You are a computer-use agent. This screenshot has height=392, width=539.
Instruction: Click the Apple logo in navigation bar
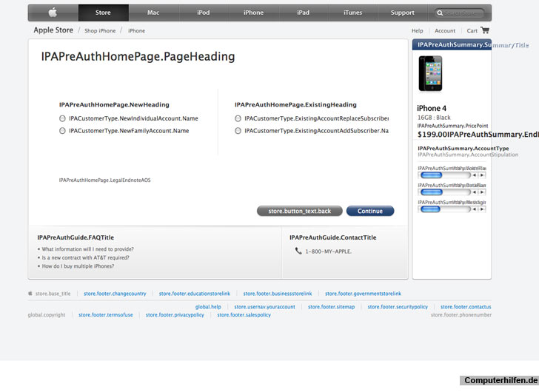53,13
